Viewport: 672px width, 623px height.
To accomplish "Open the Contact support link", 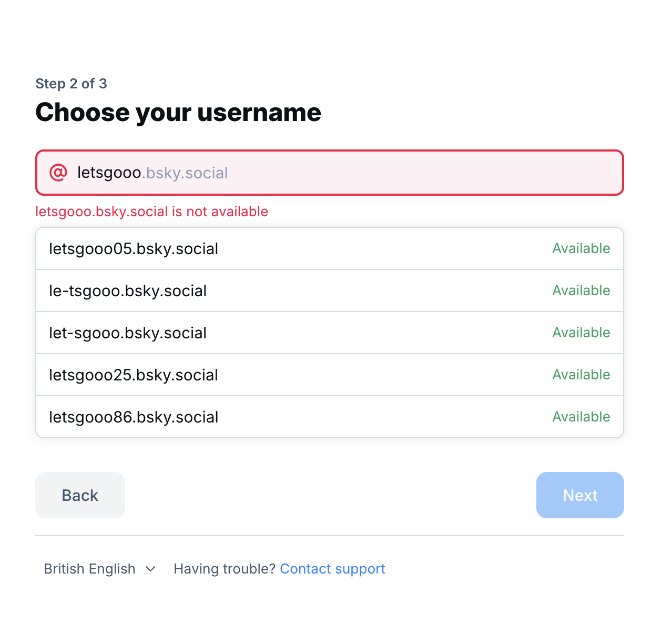I will point(332,569).
